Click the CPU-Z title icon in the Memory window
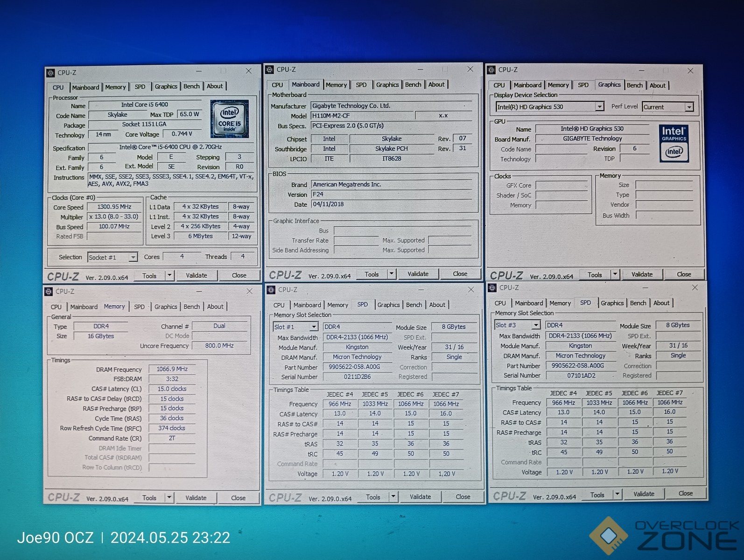The image size is (744, 560). point(49,292)
